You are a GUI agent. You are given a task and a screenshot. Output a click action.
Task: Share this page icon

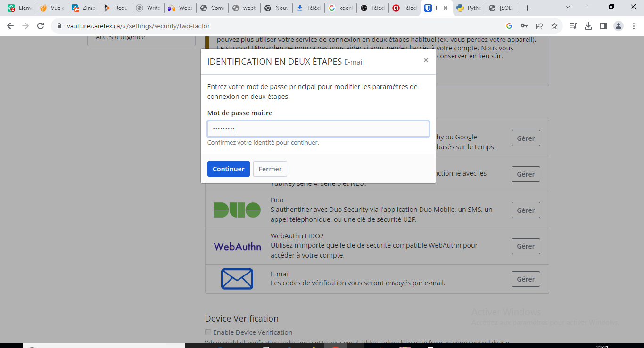tap(539, 26)
